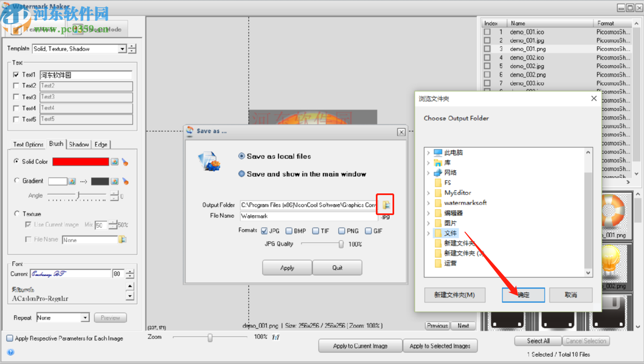The image size is (644, 364).
Task: Open Solid Color picker palette icon
Action: 114,162
